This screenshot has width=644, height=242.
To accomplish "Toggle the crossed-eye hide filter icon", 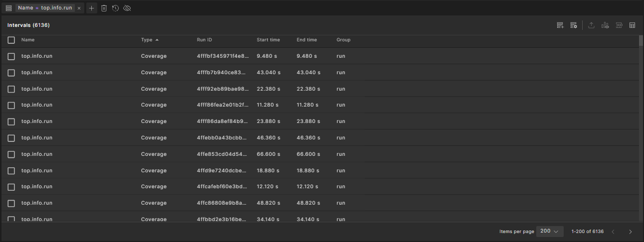I will click(x=127, y=8).
